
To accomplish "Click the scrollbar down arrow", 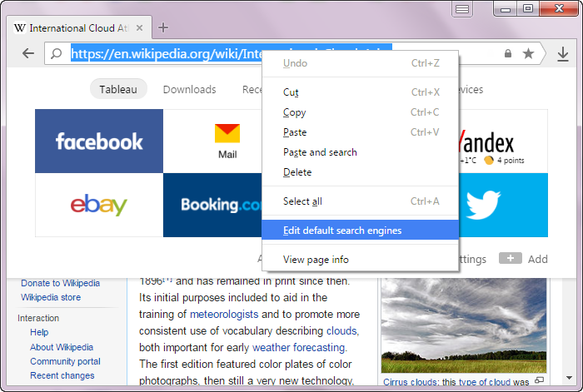I will coord(569,378).
